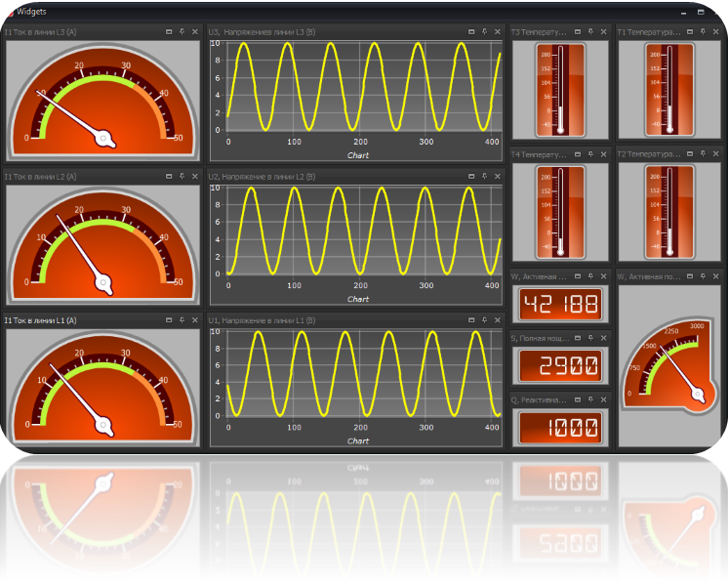Pin the T4 Температу thermometer panel

(x=590, y=153)
